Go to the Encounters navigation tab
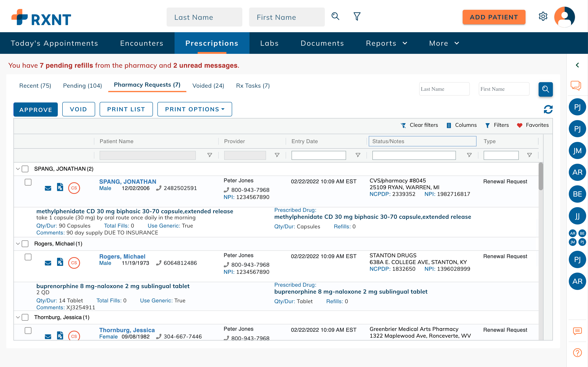This screenshot has width=588, height=367. [142, 43]
